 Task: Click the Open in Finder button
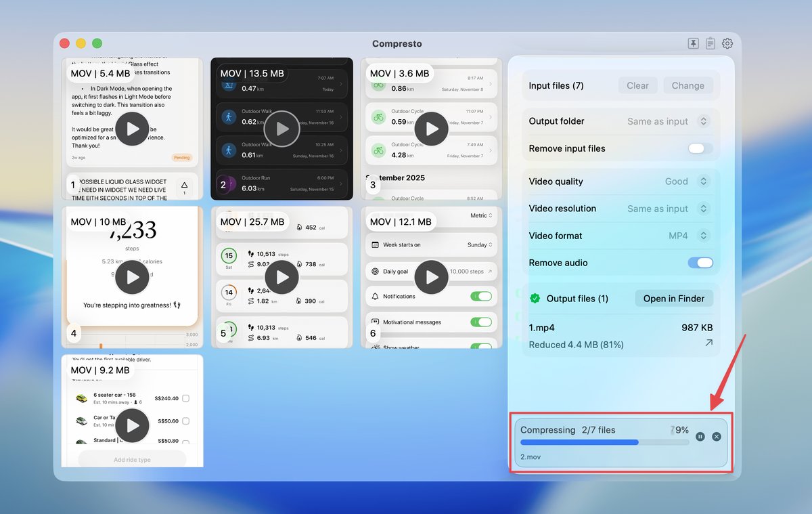click(x=673, y=299)
